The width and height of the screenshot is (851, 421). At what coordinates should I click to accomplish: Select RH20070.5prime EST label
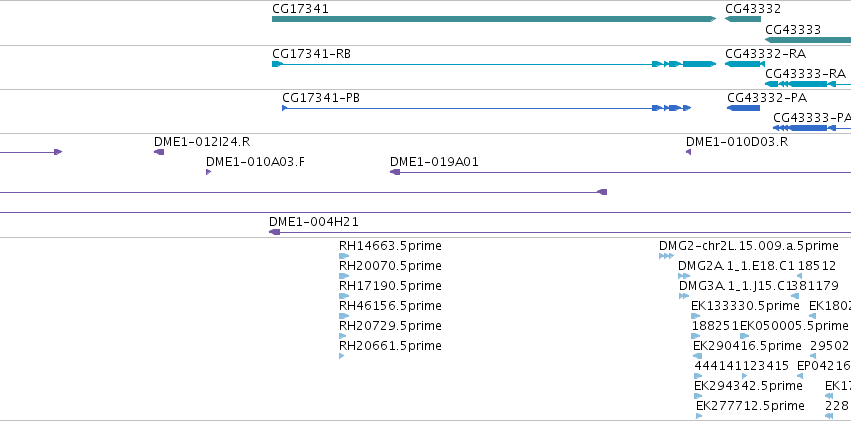click(x=390, y=266)
